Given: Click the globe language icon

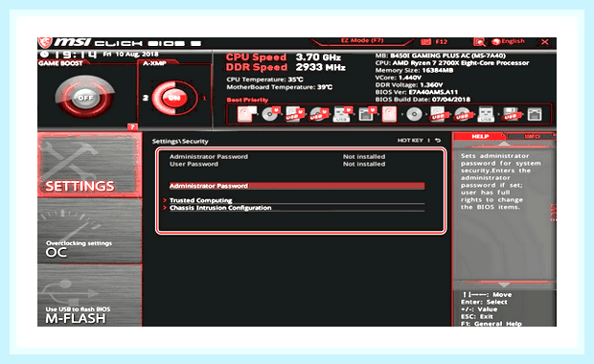Looking at the screenshot, I should tap(496, 41).
